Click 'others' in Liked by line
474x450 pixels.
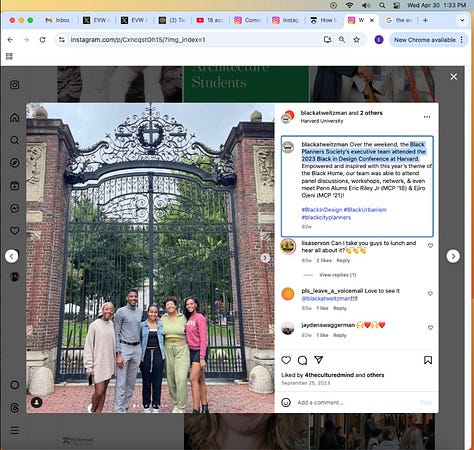(375, 375)
